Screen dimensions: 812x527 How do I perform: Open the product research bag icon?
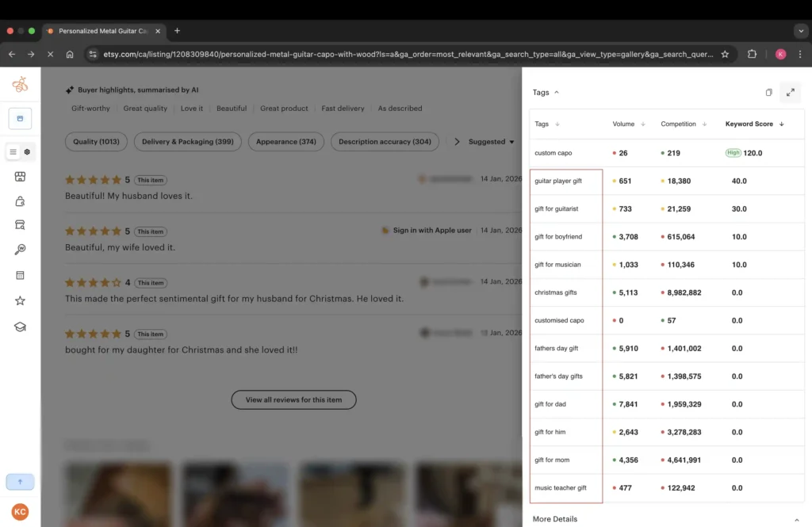click(x=20, y=201)
